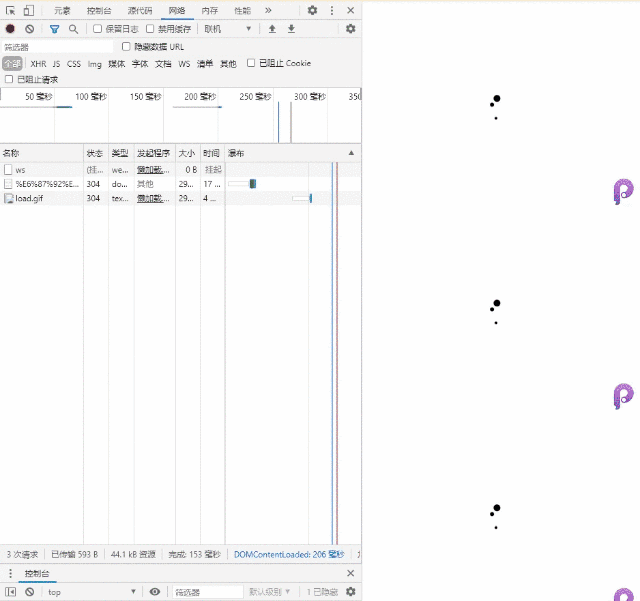Filter by JS requests
The image size is (640, 601).
pos(56,64)
